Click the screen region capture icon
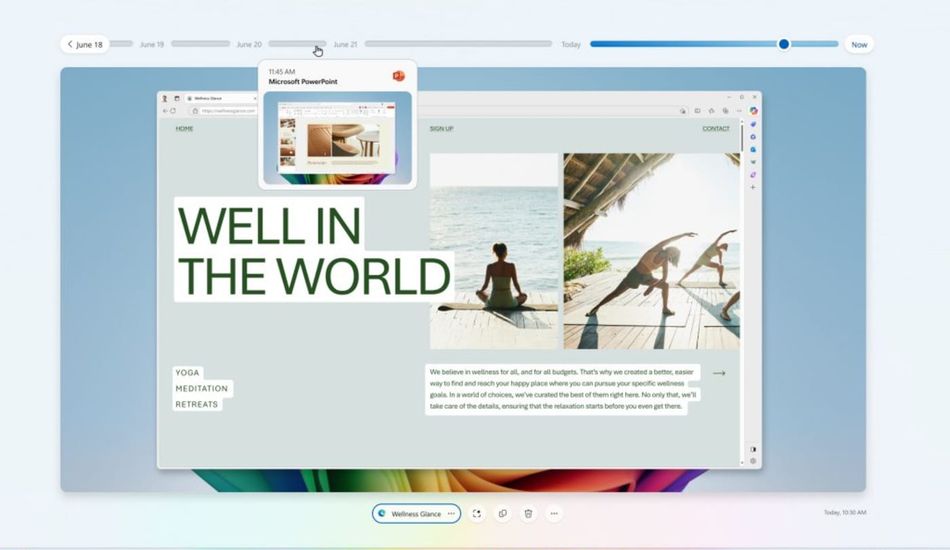The height and width of the screenshot is (550, 950). tap(477, 514)
